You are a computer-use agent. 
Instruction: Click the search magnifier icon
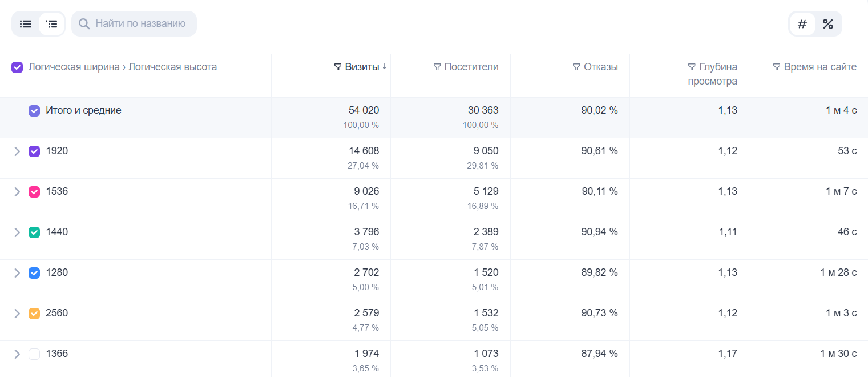point(84,24)
